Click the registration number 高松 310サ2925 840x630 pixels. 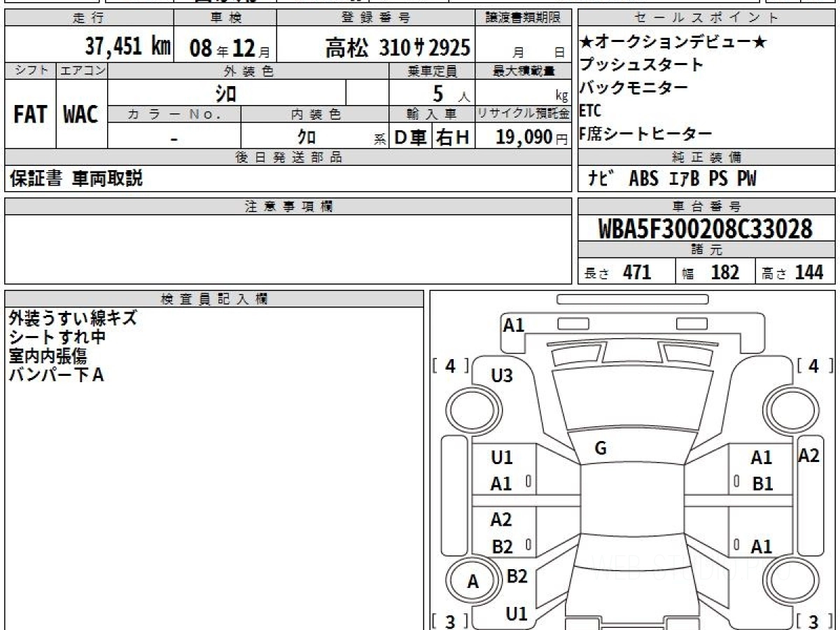397,48
